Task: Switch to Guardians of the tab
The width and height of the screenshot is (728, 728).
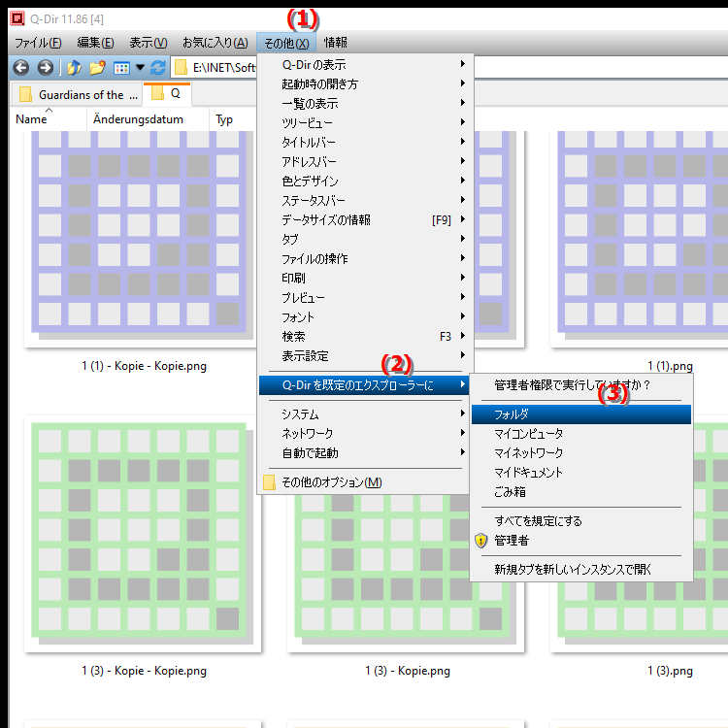Action: click(x=78, y=94)
